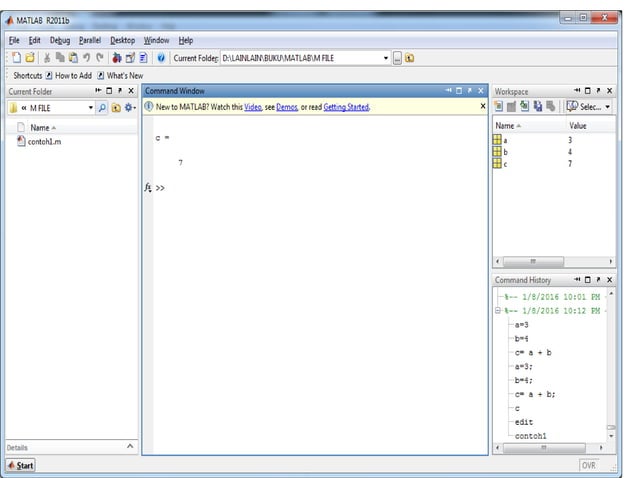Open the Desktop menu
This screenshot has height=478, width=638.
122,40
